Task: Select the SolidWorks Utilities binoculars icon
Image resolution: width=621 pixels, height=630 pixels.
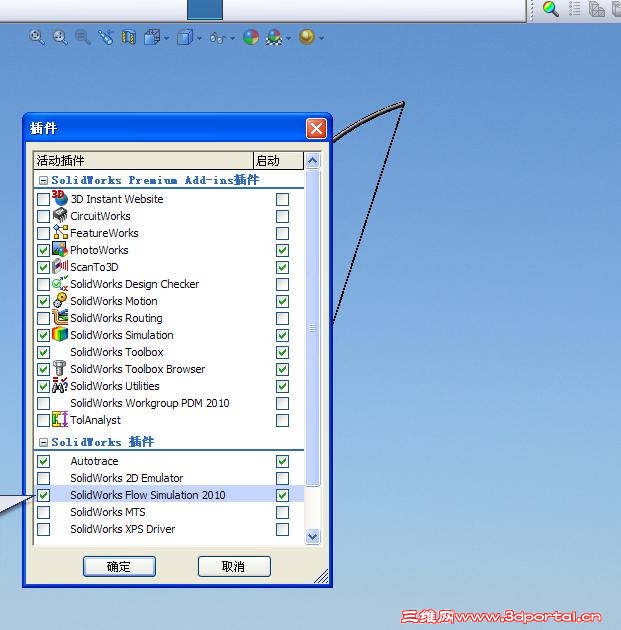Action: (60, 385)
